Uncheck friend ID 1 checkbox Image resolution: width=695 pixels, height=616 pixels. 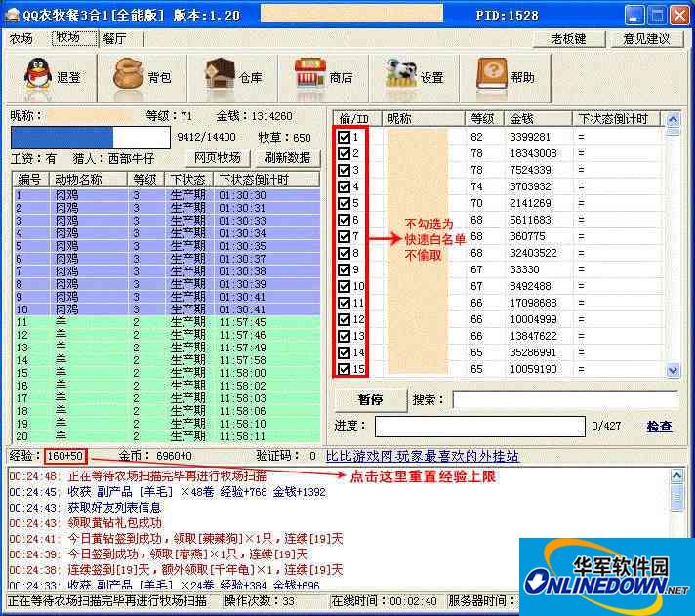[x=344, y=137]
